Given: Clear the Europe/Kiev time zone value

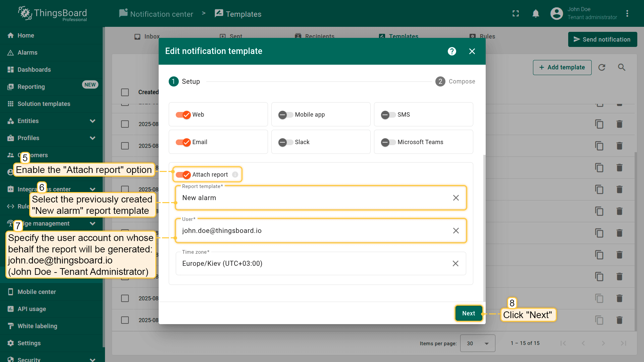Looking at the screenshot, I should pyautogui.click(x=455, y=263).
